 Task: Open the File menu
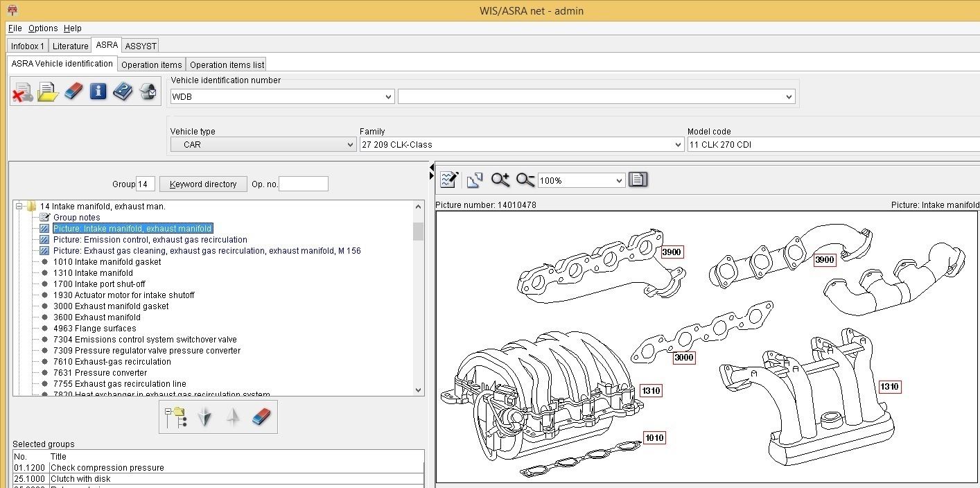click(x=15, y=28)
